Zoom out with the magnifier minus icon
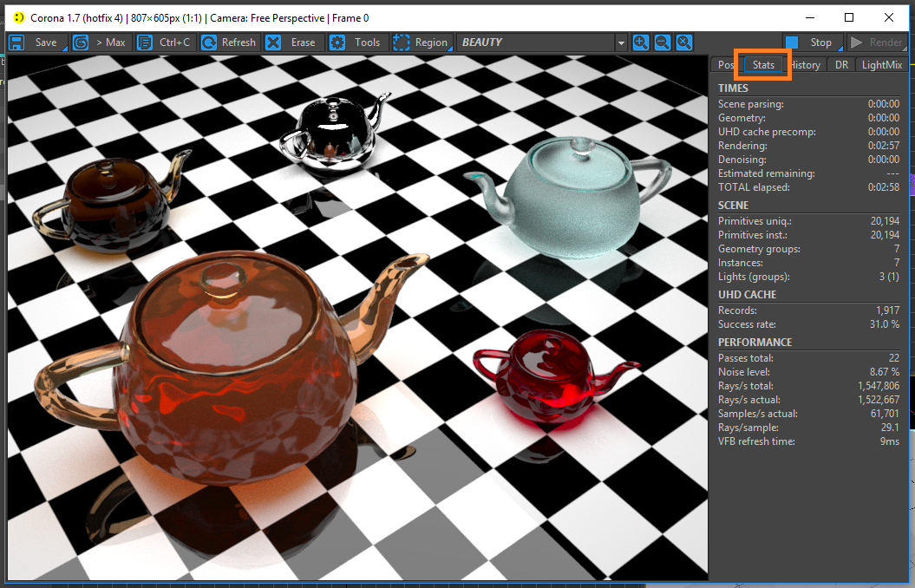The height and width of the screenshot is (588, 915). 663,42
